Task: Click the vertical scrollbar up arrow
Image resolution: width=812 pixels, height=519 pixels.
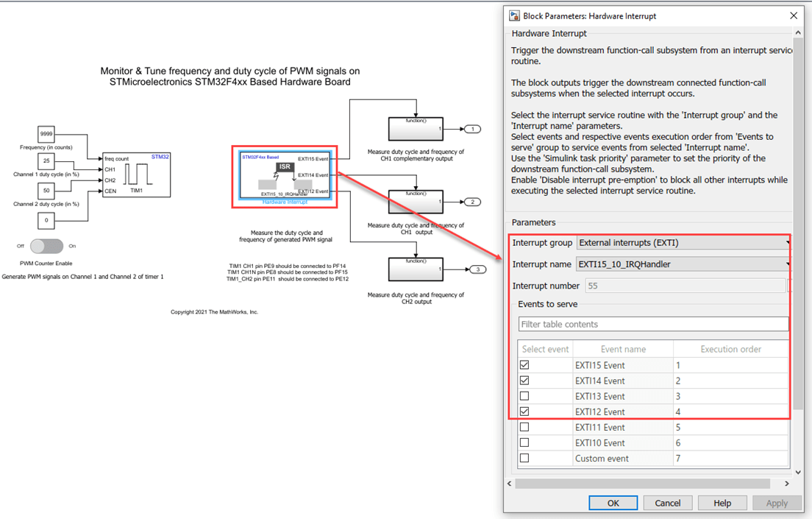Action: coord(798,32)
